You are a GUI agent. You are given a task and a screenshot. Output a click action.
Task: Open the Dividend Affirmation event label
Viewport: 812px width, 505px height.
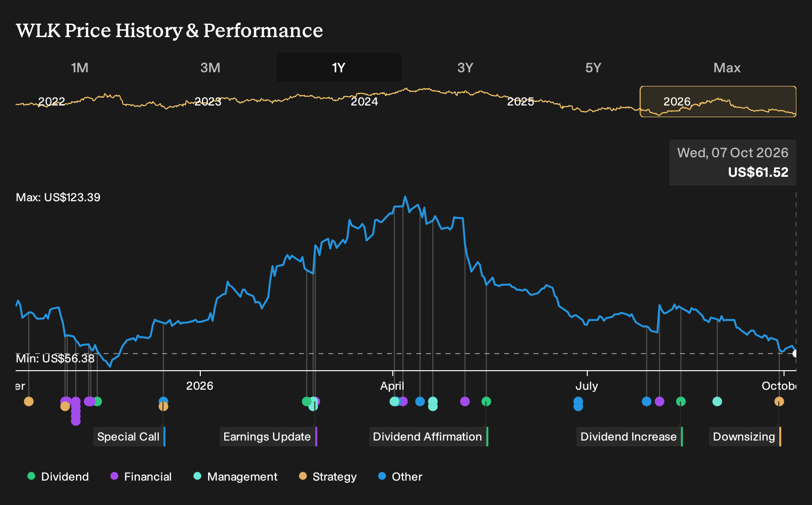(428, 437)
